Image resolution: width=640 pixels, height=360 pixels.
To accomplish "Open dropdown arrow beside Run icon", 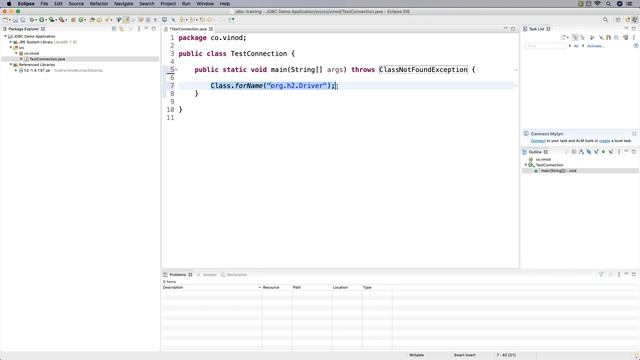I will tap(46, 20).
